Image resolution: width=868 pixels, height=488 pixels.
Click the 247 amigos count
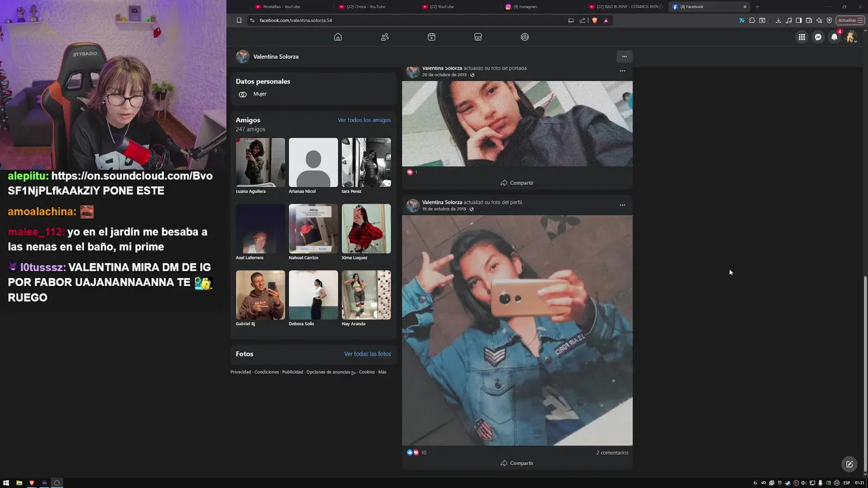250,129
